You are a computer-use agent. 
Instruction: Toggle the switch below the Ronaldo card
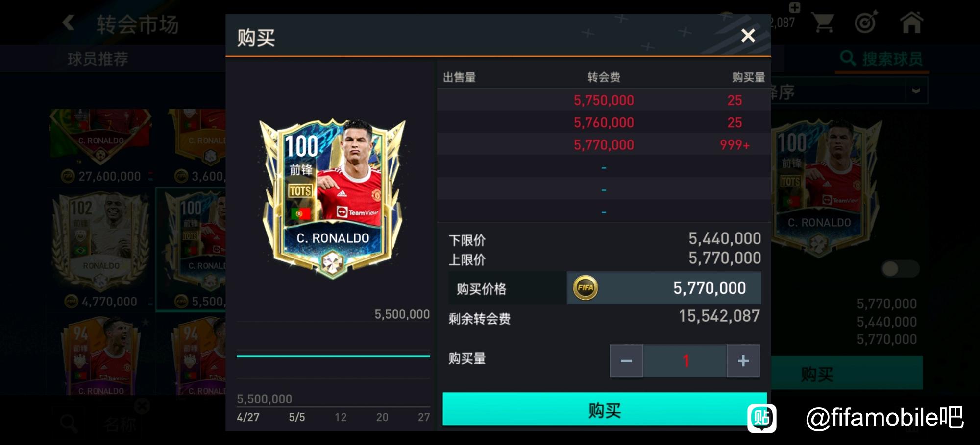point(900,268)
